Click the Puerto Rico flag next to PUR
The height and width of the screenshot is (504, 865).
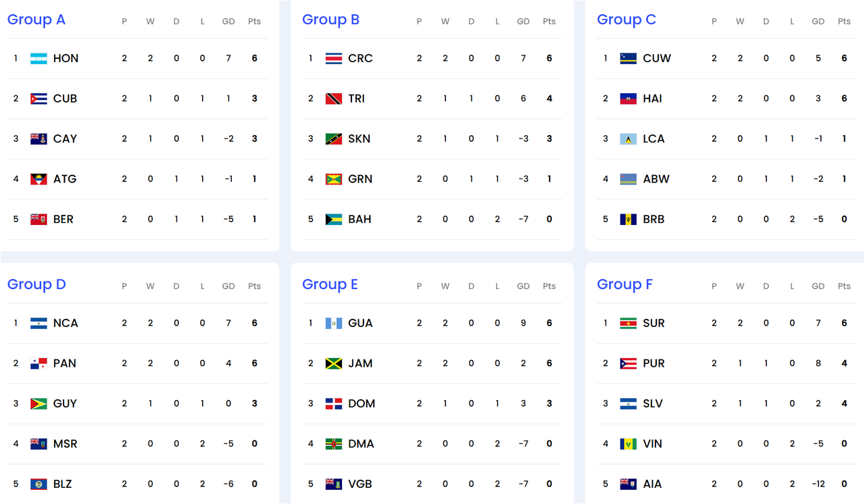click(628, 363)
